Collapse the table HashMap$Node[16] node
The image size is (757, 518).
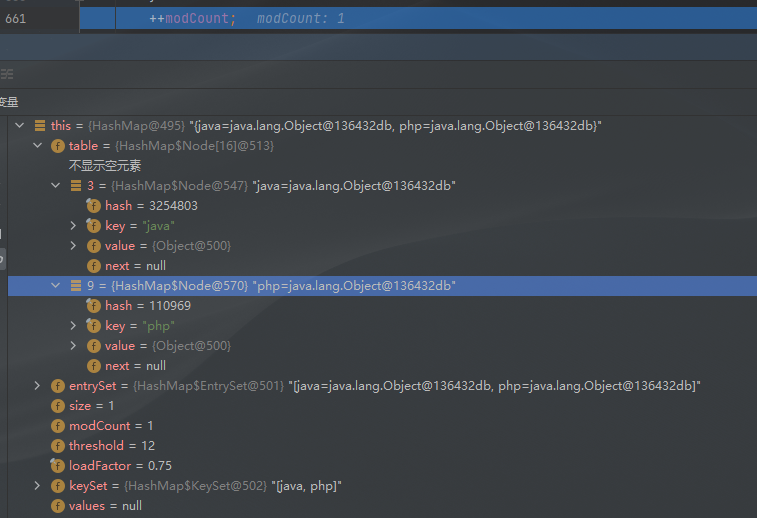38,145
